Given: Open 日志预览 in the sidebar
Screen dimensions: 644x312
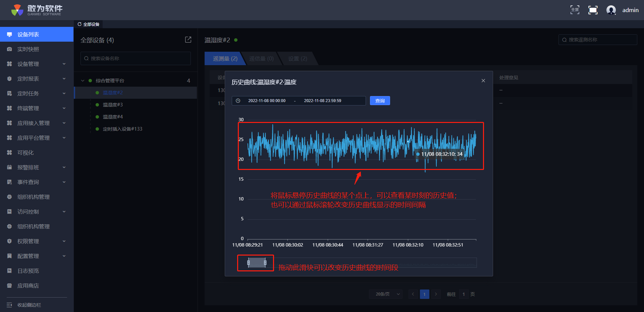Looking at the screenshot, I should (x=28, y=271).
